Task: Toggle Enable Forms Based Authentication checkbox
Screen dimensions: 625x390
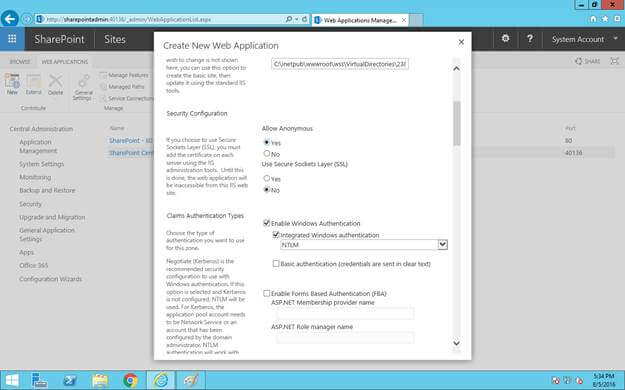Action: [267, 293]
